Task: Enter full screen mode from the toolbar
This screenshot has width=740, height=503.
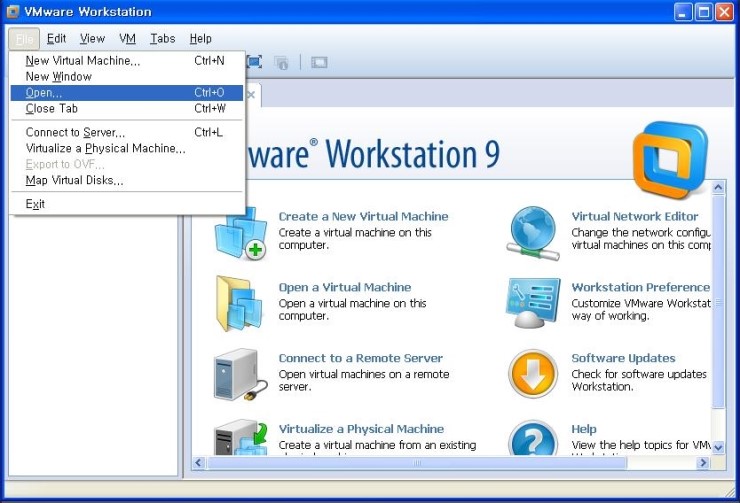Action: point(254,62)
